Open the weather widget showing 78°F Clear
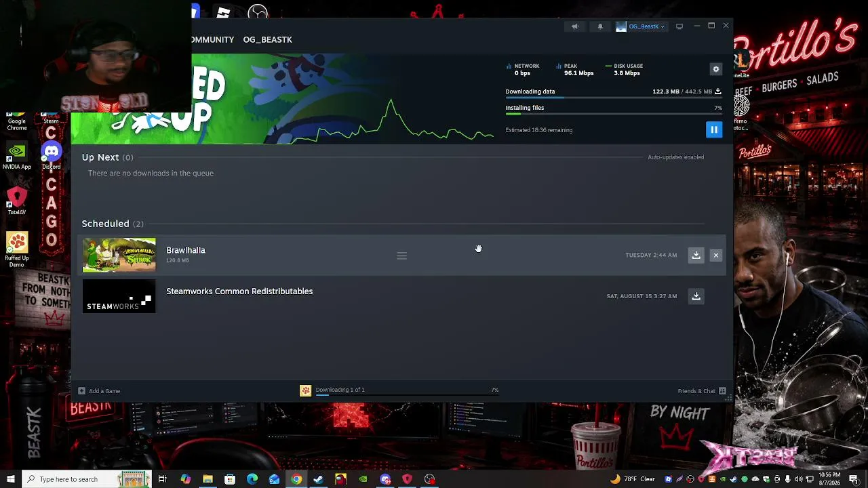 click(x=633, y=479)
